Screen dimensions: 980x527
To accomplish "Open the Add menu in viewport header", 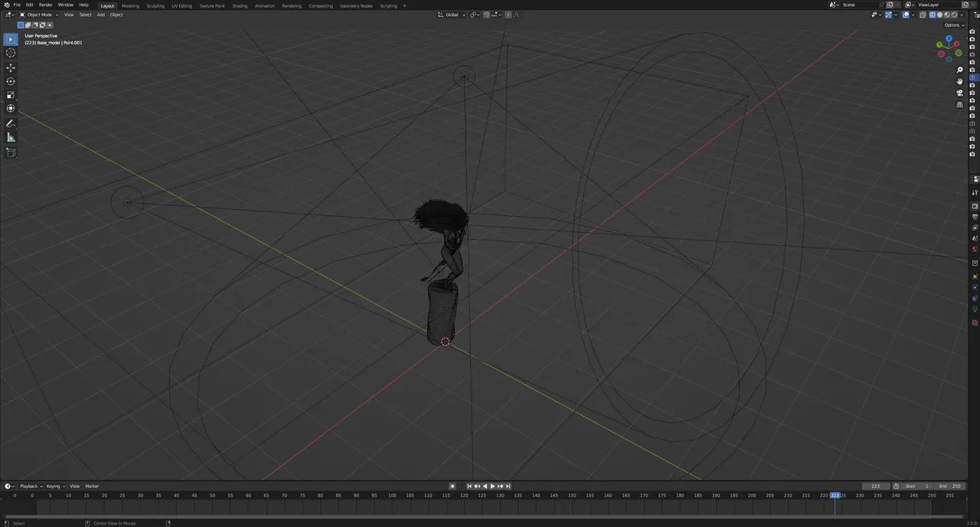I will tap(100, 15).
